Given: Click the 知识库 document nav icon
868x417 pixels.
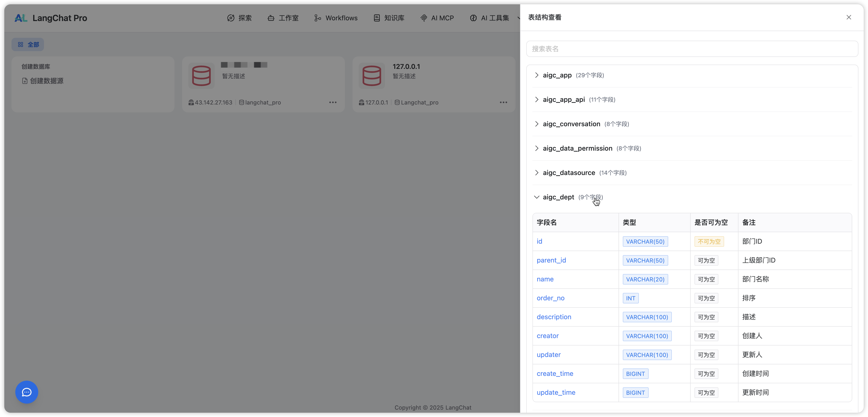Looking at the screenshot, I should tap(377, 18).
